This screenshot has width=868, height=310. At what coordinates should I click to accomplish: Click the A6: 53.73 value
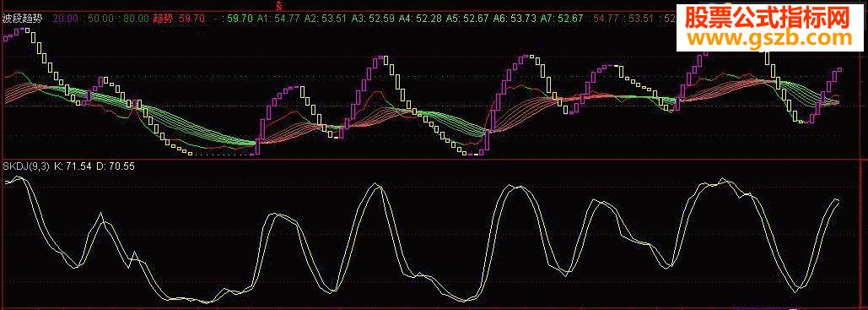tap(514, 19)
